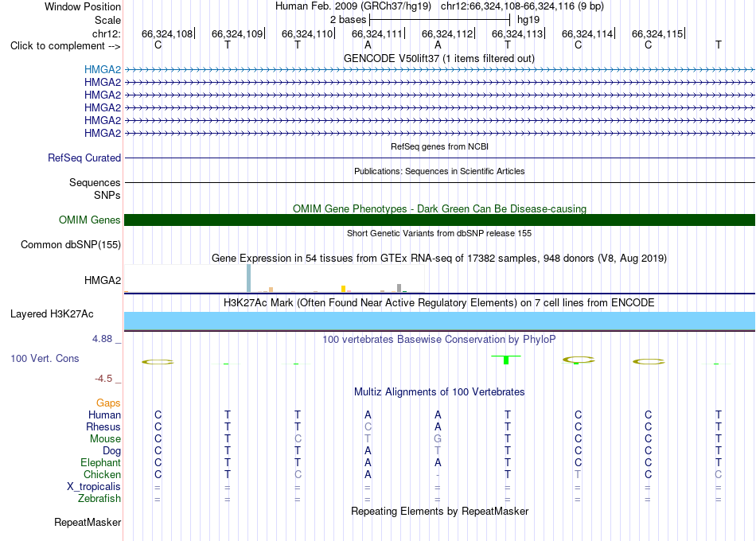Click HMGA2 label beside the GTEx bar chart
This screenshot has height=541, width=756.
point(102,280)
